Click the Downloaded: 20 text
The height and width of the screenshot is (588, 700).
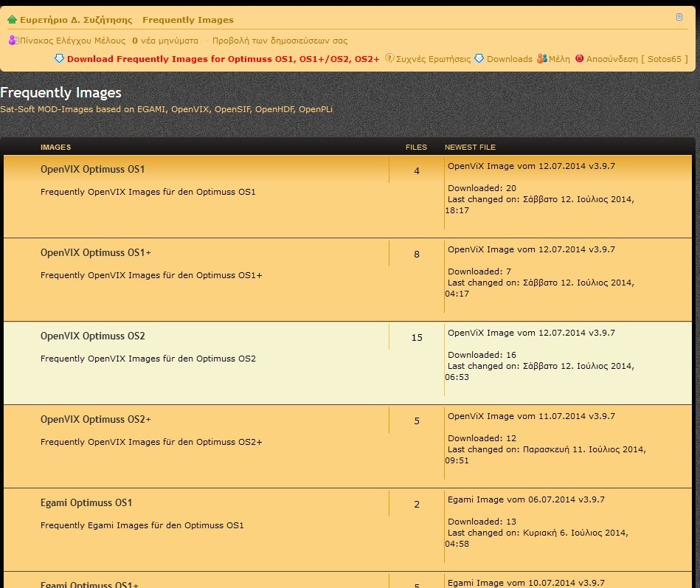482,188
